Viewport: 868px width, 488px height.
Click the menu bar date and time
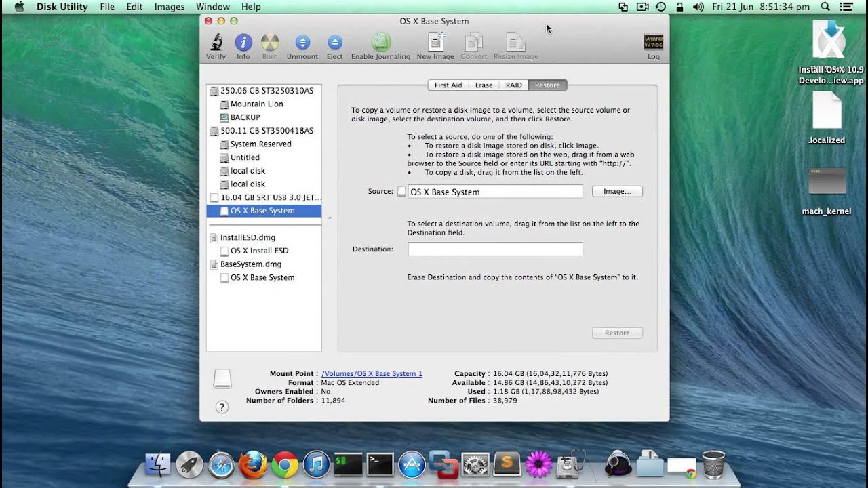(761, 7)
